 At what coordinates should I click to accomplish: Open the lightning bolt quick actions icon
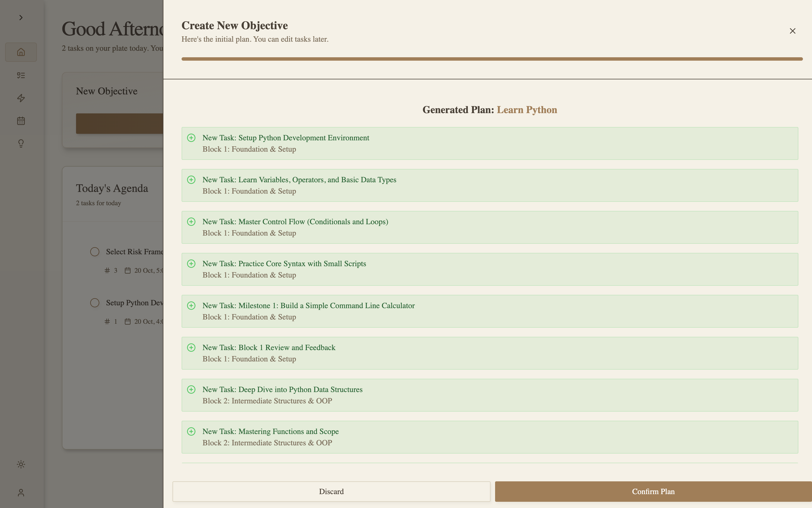[21, 98]
